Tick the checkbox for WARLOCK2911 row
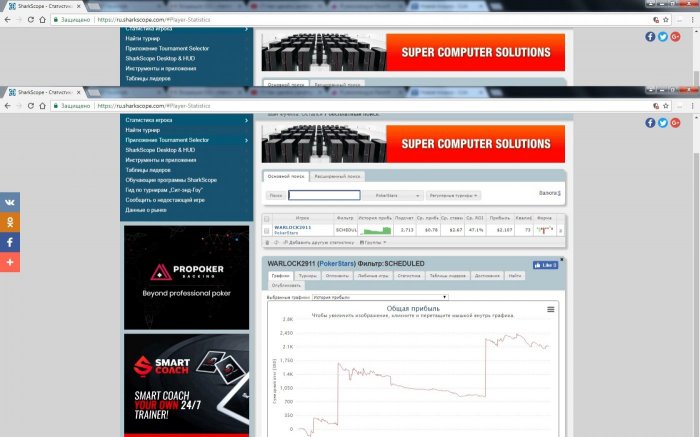This screenshot has height=437, width=700. tap(267, 231)
